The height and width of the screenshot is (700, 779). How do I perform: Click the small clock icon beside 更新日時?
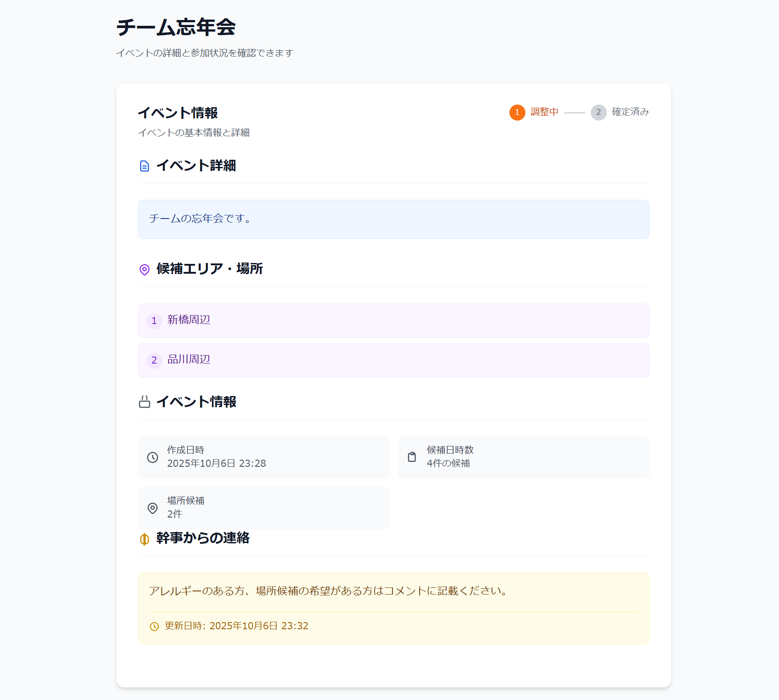pyautogui.click(x=154, y=627)
